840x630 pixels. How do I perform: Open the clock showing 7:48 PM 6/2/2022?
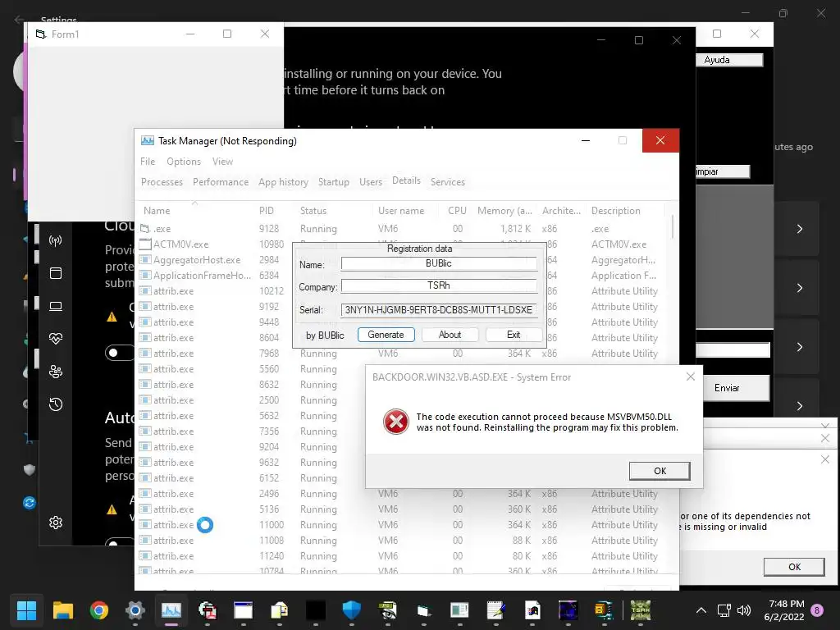(x=785, y=610)
